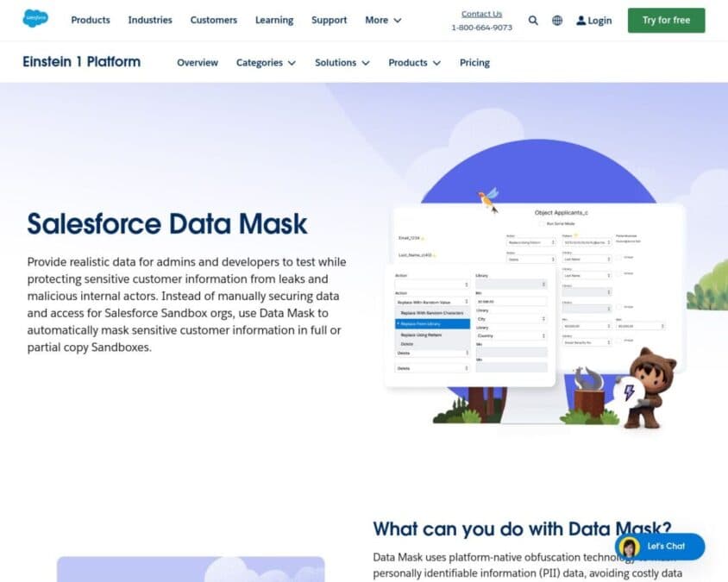Expand the More dropdown menu
Image resolution: width=728 pixels, height=582 pixels.
click(383, 20)
